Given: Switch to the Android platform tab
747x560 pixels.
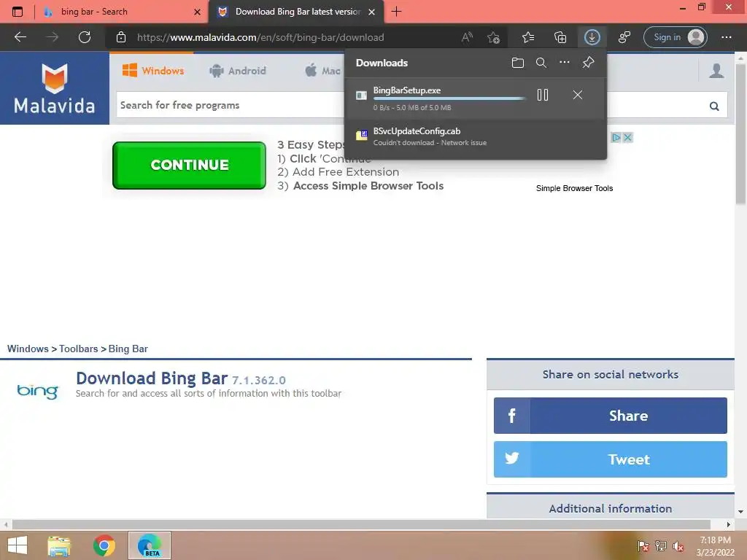Looking at the screenshot, I should point(238,71).
